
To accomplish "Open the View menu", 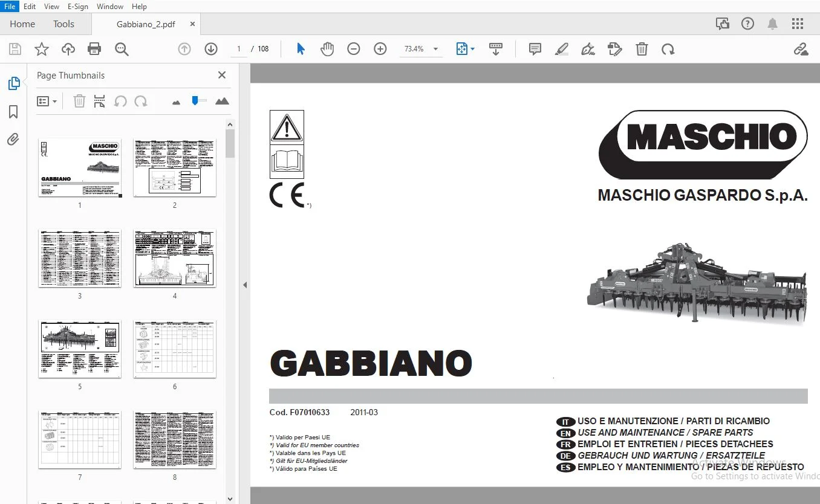I will 52,6.
